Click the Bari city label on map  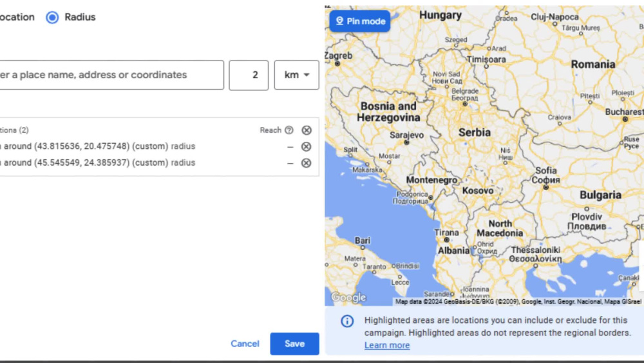[x=362, y=240]
